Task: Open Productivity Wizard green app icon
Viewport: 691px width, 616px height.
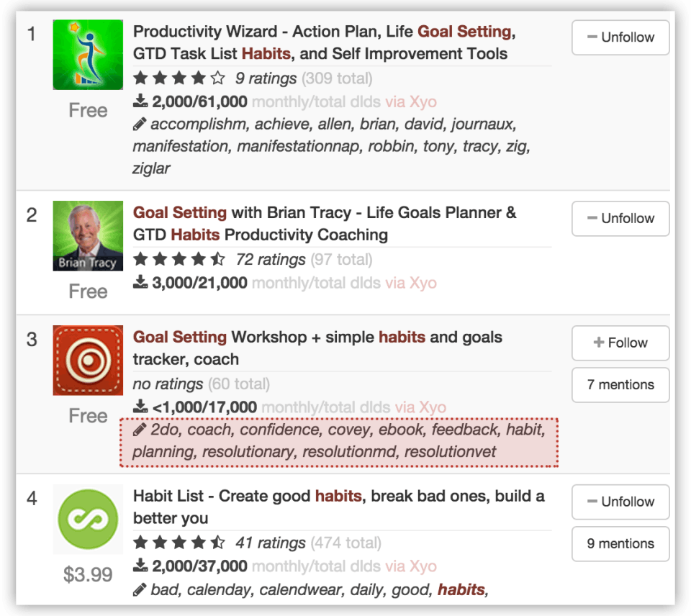Action: [x=88, y=55]
